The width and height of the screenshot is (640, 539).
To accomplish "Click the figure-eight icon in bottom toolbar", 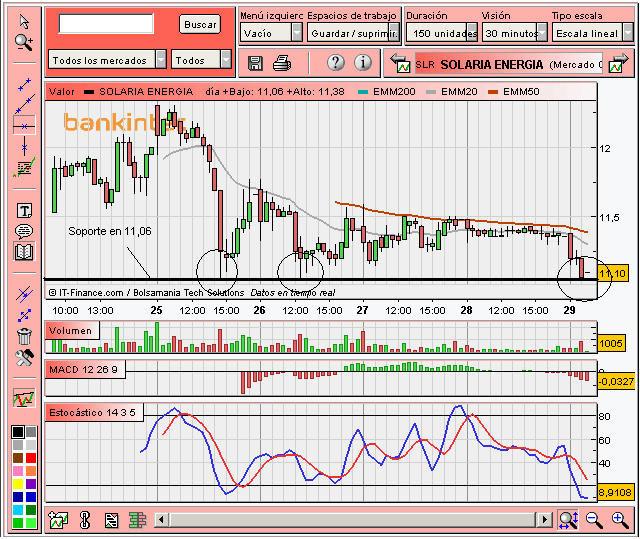I will tap(85, 520).
